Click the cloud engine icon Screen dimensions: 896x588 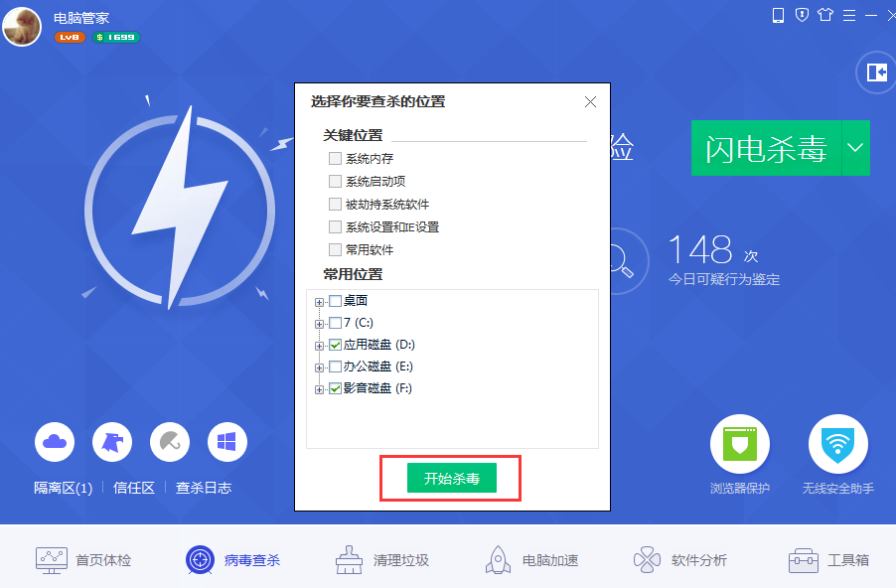point(55,442)
